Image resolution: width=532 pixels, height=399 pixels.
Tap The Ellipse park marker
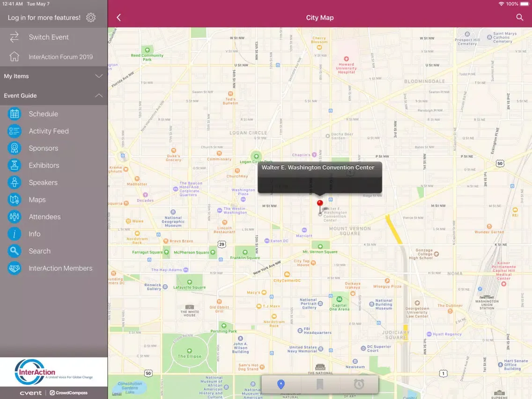point(189,351)
